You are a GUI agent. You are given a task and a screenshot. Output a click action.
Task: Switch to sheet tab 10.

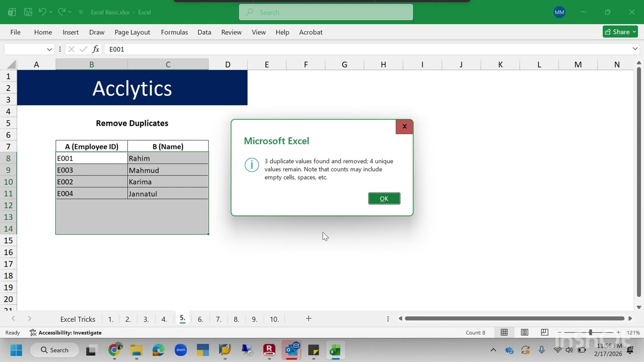click(x=274, y=319)
